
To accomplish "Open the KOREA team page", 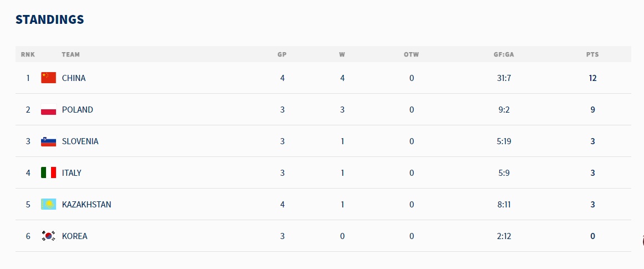I will [x=74, y=236].
